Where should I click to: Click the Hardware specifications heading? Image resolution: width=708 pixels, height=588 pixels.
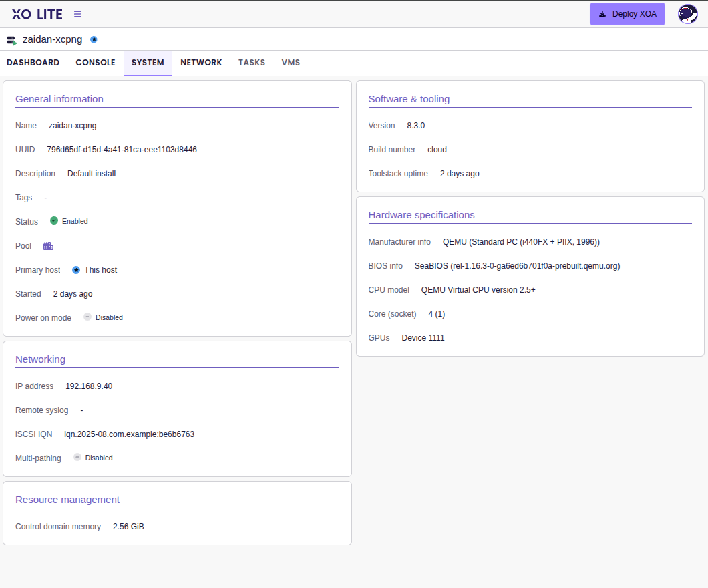(421, 215)
